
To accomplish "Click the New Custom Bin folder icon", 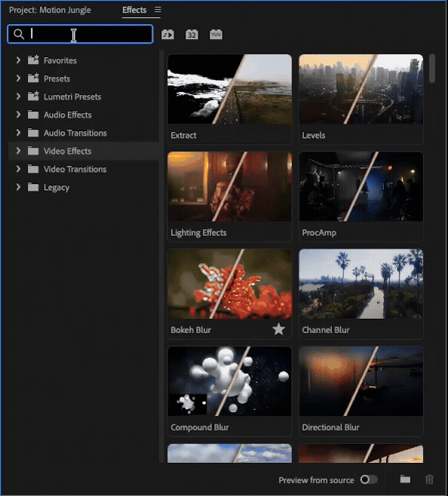I will [x=405, y=479].
